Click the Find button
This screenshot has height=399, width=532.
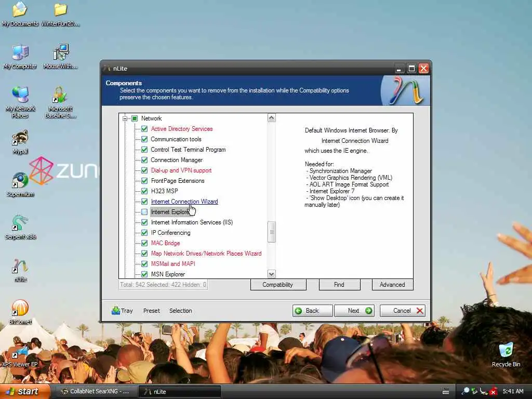pyautogui.click(x=339, y=285)
